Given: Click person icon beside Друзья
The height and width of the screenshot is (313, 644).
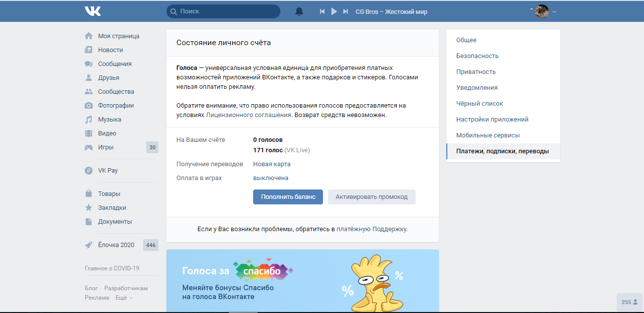Looking at the screenshot, I should [x=89, y=77].
